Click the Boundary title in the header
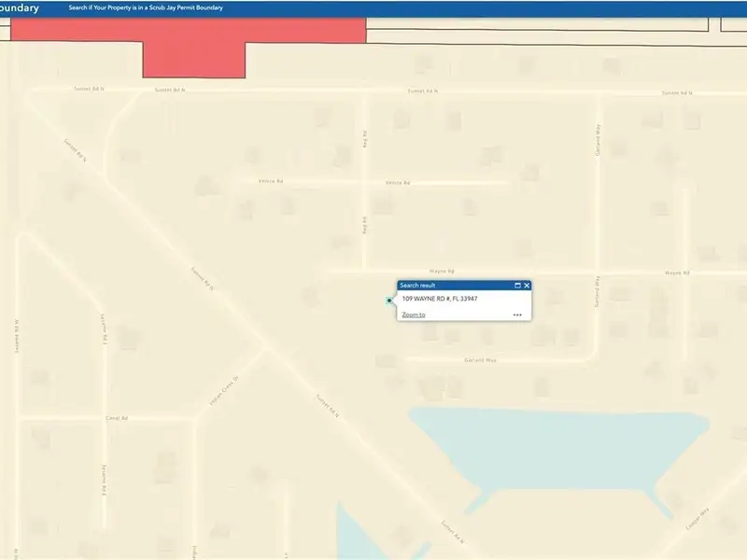This screenshot has width=747, height=560. (21, 7)
